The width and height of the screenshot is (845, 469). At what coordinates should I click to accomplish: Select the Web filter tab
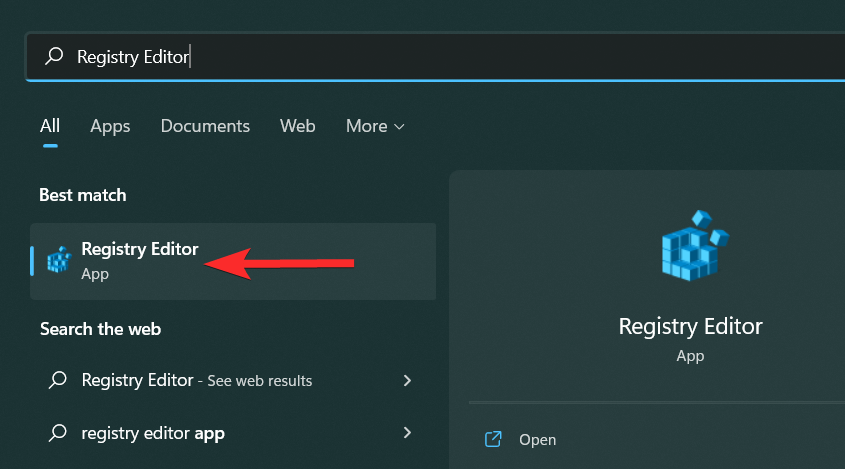pos(298,126)
